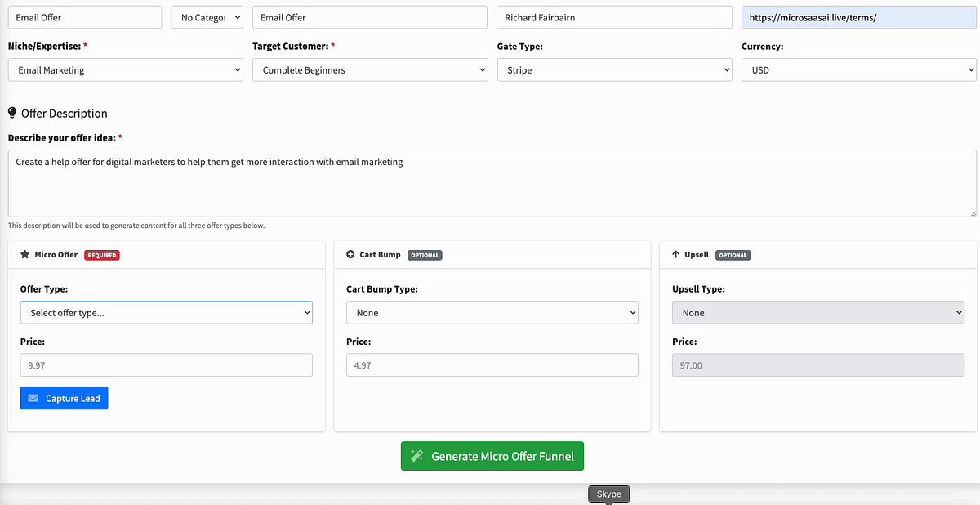
Task: Click the terms URL input field
Action: [x=858, y=17]
